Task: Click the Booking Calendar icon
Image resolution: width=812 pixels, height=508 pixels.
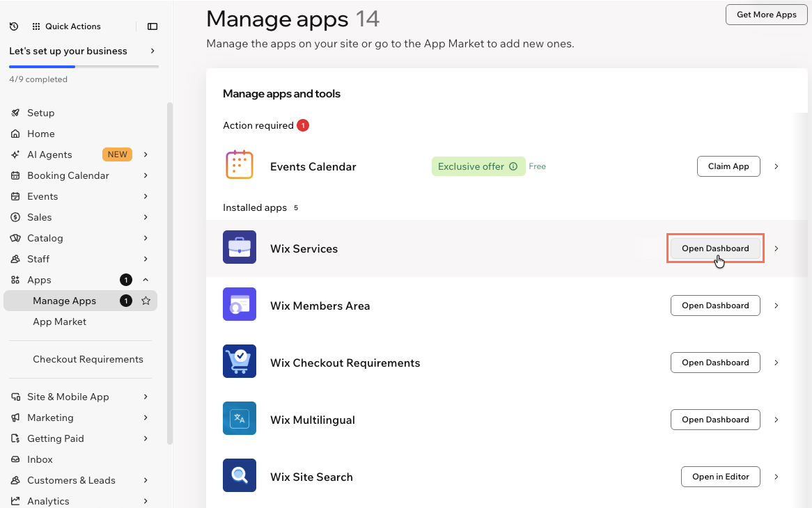Action: (15, 175)
